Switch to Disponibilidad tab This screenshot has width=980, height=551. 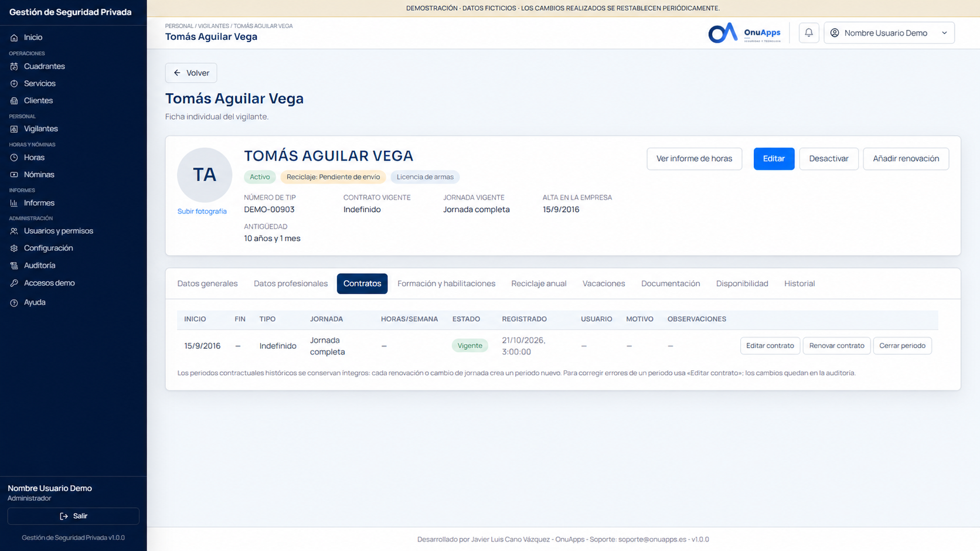click(742, 284)
